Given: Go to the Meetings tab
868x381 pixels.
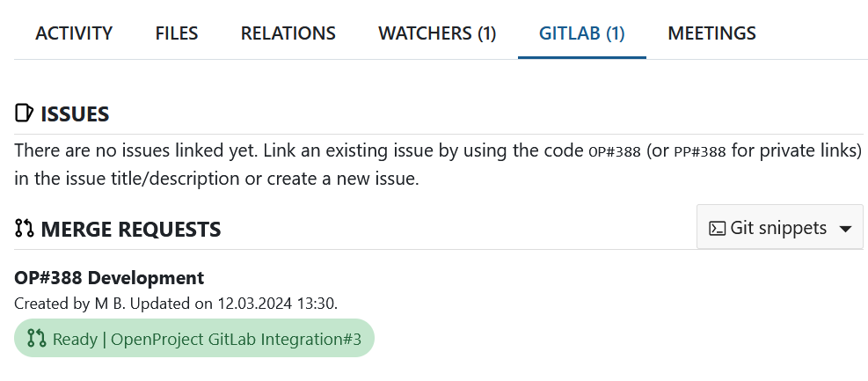Looking at the screenshot, I should [x=711, y=33].
